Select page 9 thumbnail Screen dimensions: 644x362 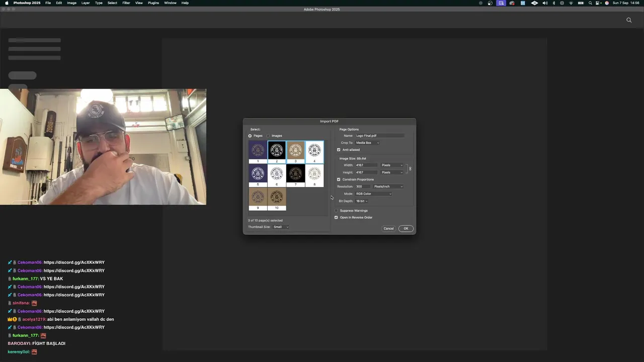click(258, 199)
